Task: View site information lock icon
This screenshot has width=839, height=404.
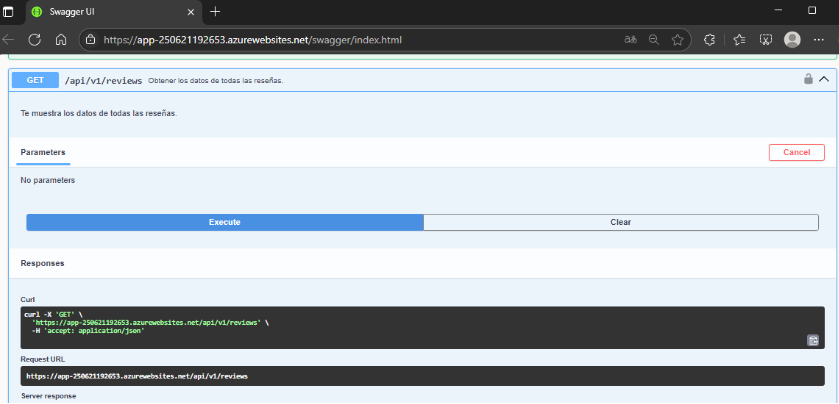Action: pyautogui.click(x=91, y=40)
